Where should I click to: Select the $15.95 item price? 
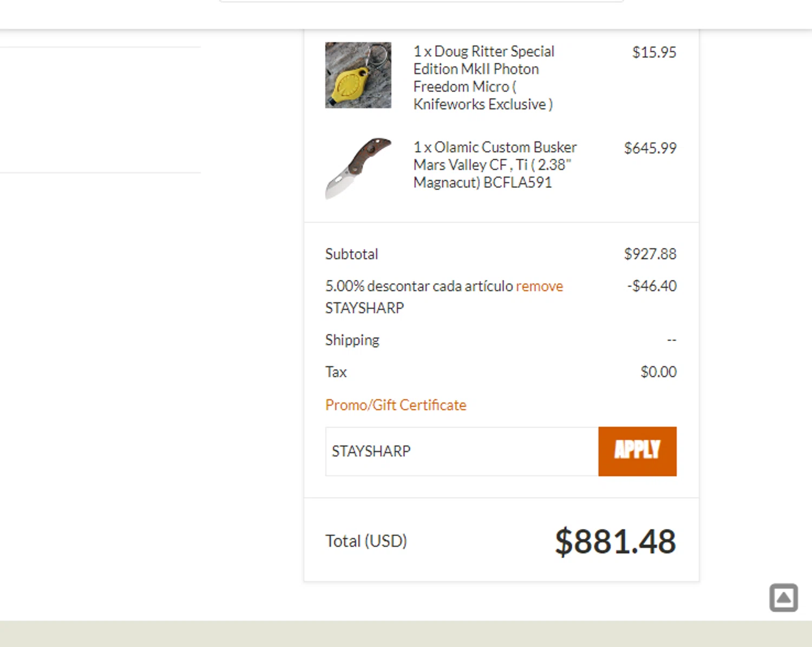click(x=654, y=53)
